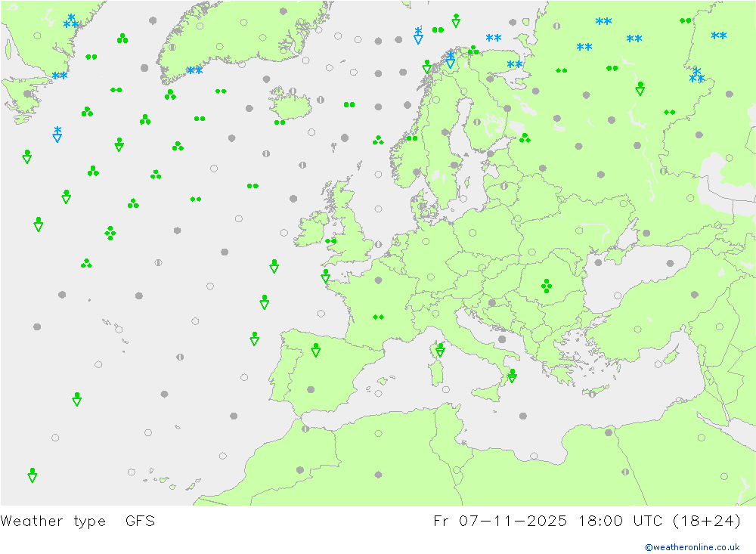Viewport: 756px width, 554px height.
Task: Select the two-dot rain symbol on Norway's west coast
Action: pos(412,138)
